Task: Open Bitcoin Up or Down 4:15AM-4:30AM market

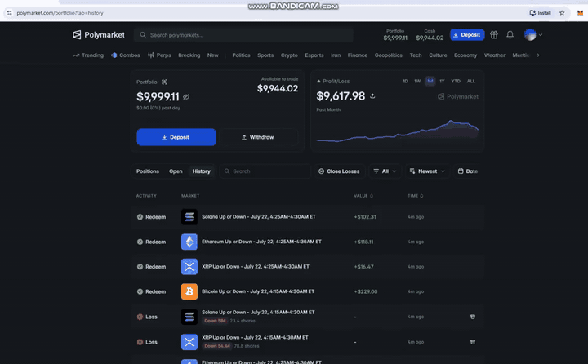Action: (x=258, y=291)
